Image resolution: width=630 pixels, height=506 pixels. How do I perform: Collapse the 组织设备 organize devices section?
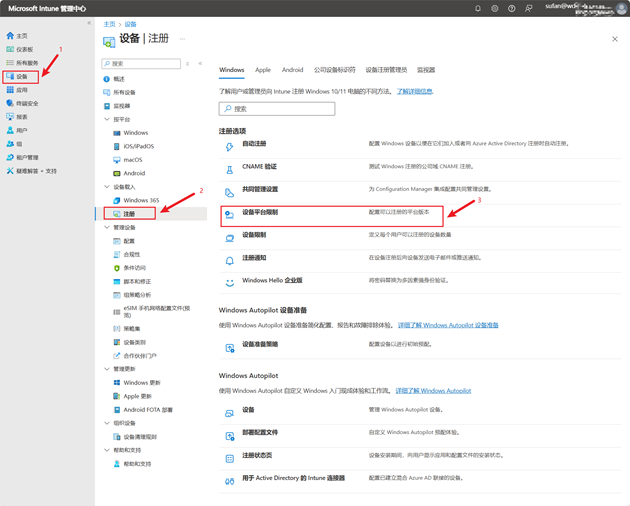(x=107, y=423)
